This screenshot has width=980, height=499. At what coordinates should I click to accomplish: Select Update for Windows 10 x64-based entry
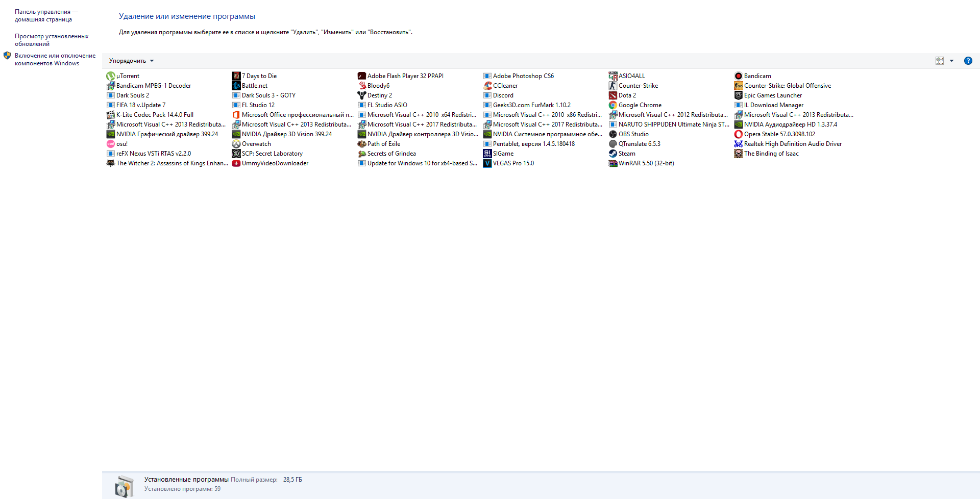[418, 163]
